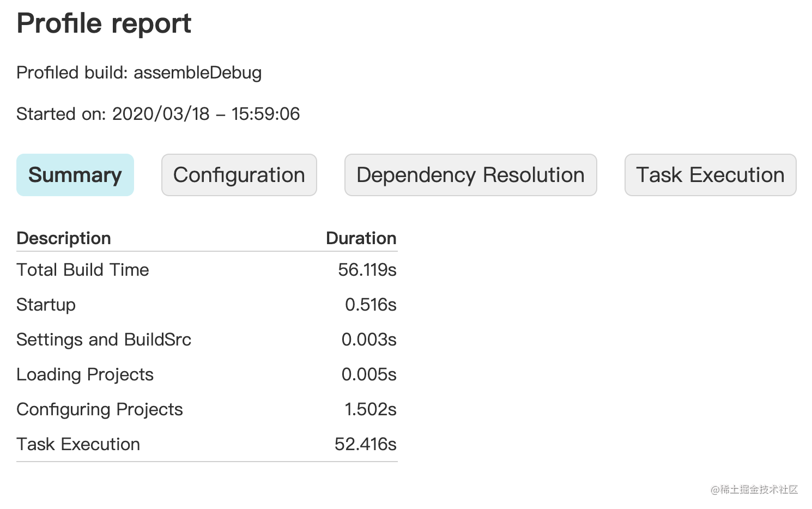Click the 0.003s duration value
Image resolution: width=812 pixels, height=509 pixels.
pos(369,340)
